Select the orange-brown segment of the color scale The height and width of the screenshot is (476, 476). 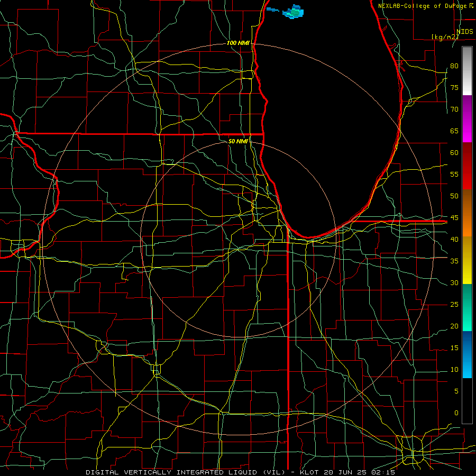467,213
